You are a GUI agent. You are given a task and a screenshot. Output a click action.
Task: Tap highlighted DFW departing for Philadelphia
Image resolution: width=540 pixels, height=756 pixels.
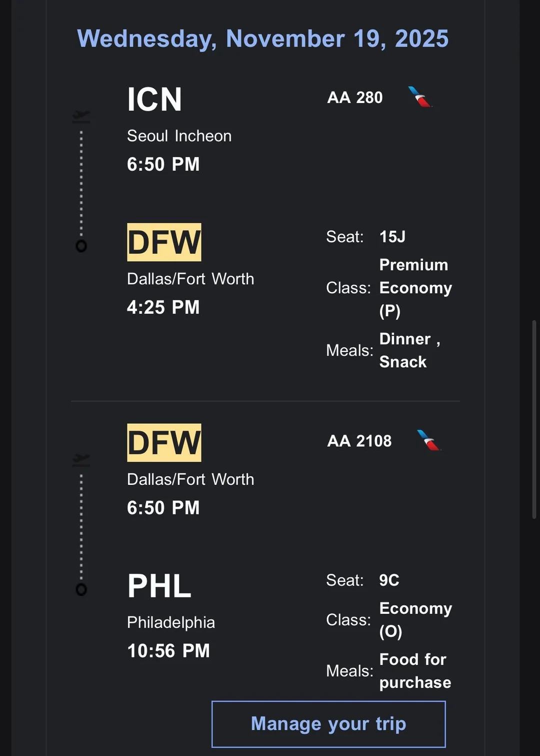click(x=164, y=443)
